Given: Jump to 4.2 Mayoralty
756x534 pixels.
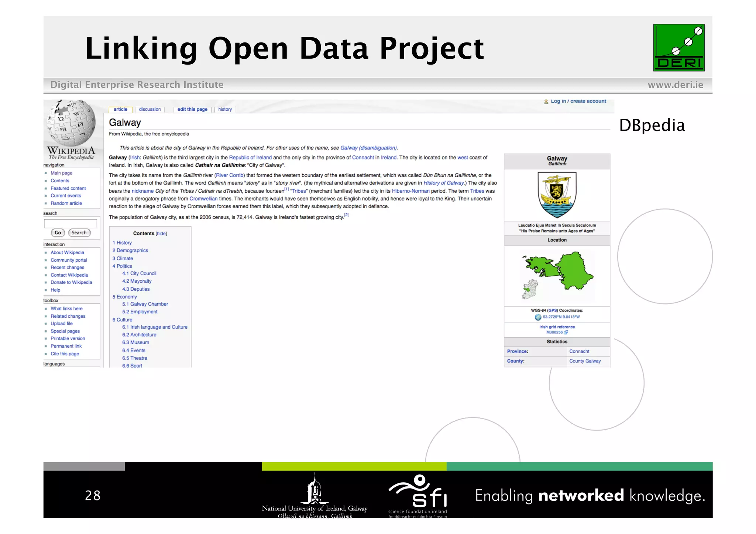Looking at the screenshot, I should click(x=137, y=281).
